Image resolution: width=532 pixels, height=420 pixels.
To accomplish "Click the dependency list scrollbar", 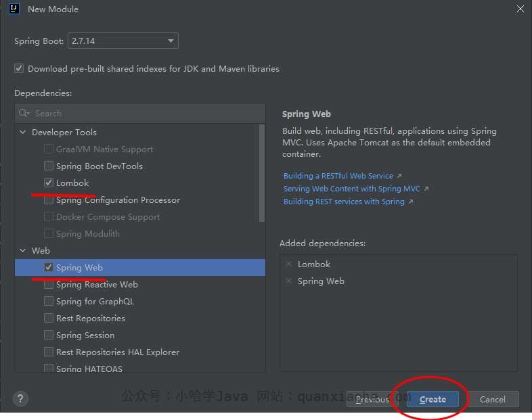I will click(261, 173).
